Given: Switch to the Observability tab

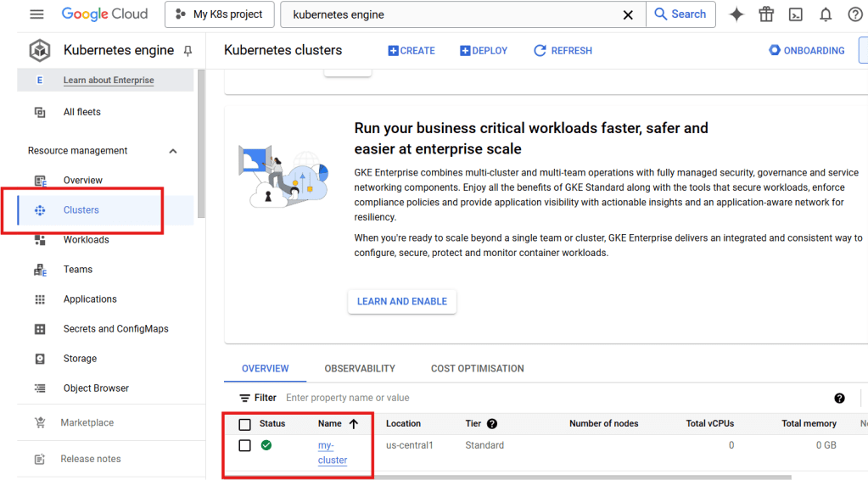Looking at the screenshot, I should (x=360, y=369).
